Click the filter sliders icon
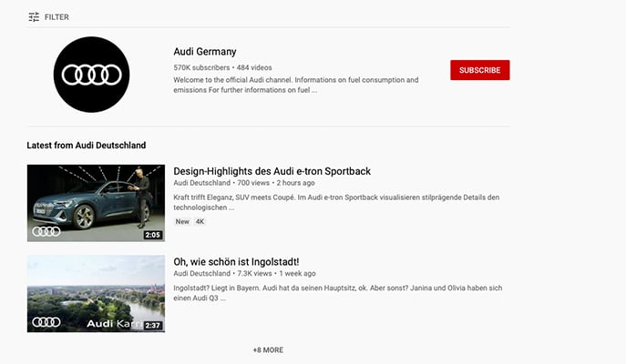Image resolution: width=626 pixels, height=364 pixels. point(34,17)
